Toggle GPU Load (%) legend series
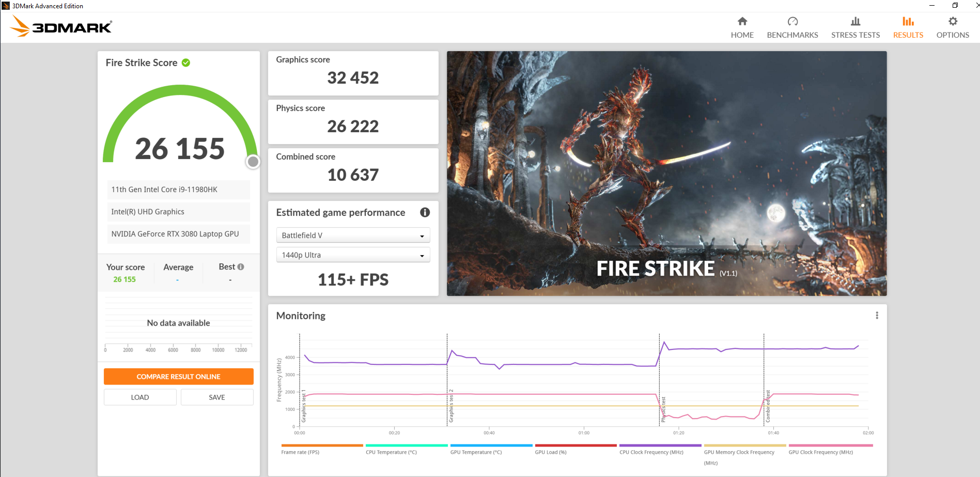The height and width of the screenshot is (477, 980). coord(550,452)
